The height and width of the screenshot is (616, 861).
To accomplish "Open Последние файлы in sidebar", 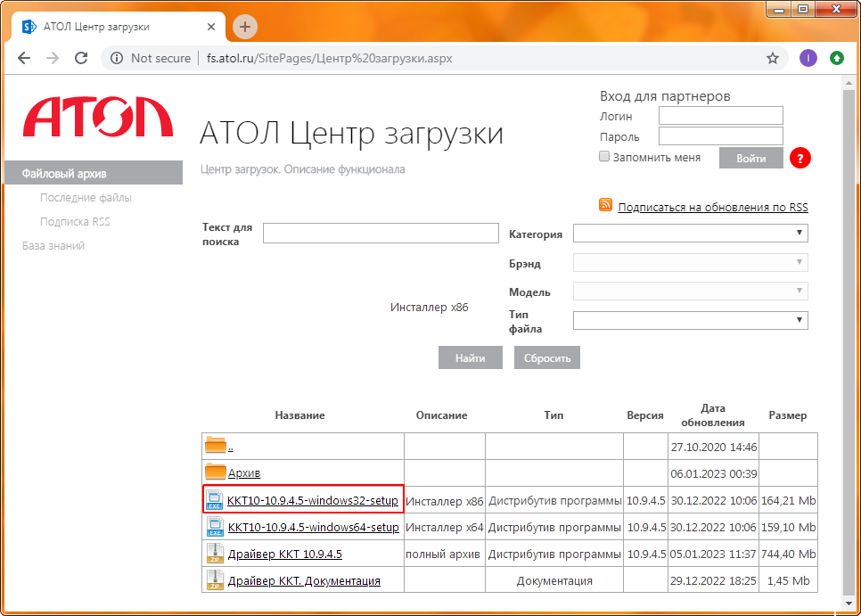I will click(86, 198).
